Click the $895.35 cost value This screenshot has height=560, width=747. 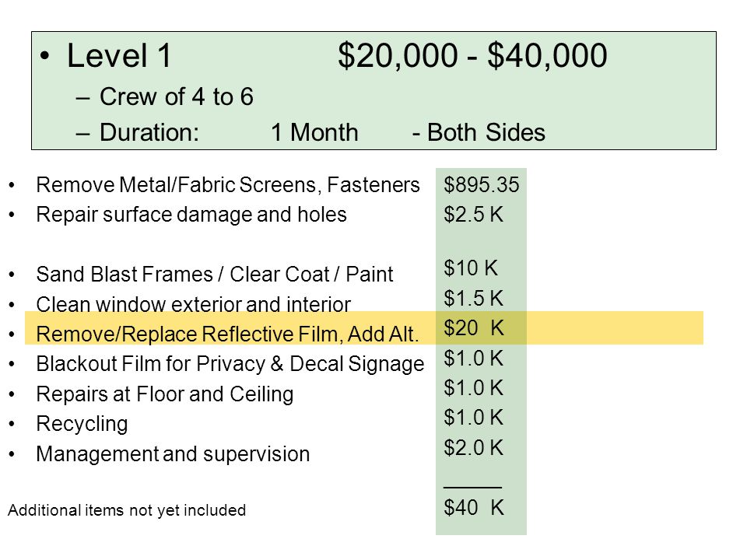coord(481,185)
